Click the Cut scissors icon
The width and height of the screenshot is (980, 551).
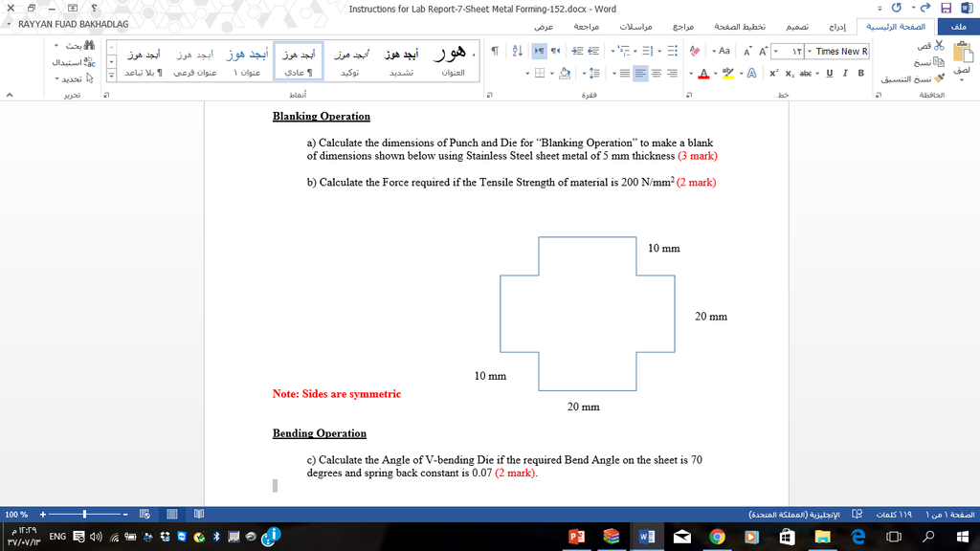[x=939, y=45]
